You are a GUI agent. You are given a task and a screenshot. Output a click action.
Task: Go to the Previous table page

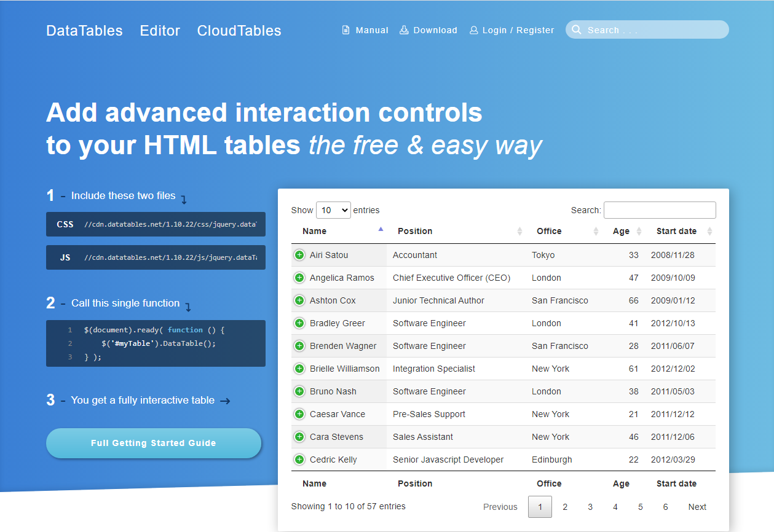(x=500, y=507)
